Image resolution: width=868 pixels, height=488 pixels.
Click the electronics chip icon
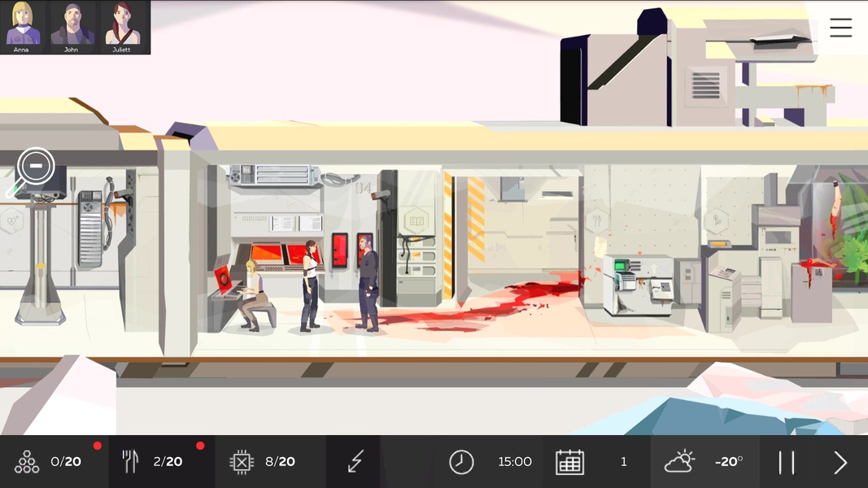(x=242, y=461)
